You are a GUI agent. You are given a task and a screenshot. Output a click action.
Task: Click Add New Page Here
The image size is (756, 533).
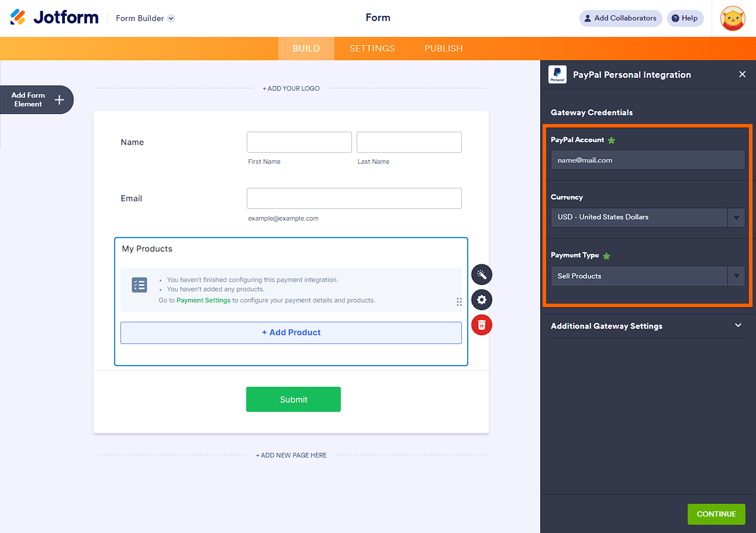[291, 455]
